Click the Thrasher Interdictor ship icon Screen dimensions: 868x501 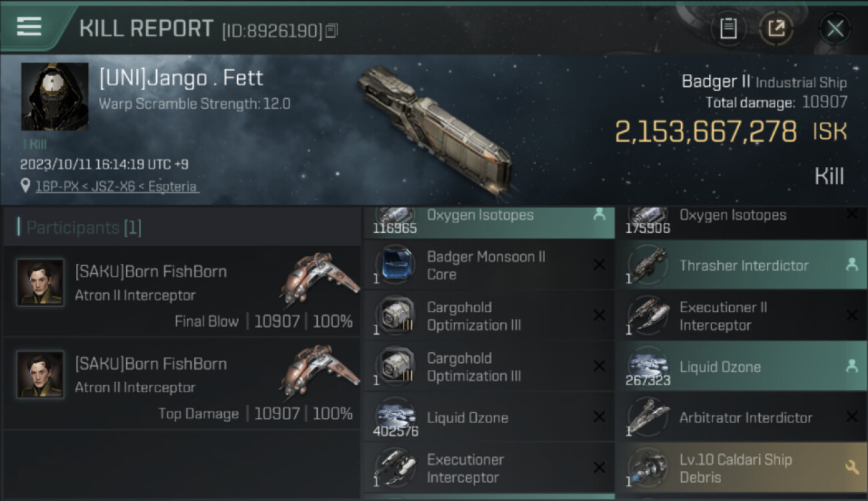[x=647, y=265]
